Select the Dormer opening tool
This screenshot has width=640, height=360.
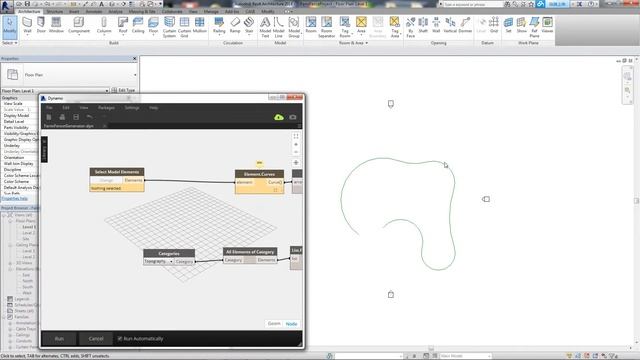[465, 25]
